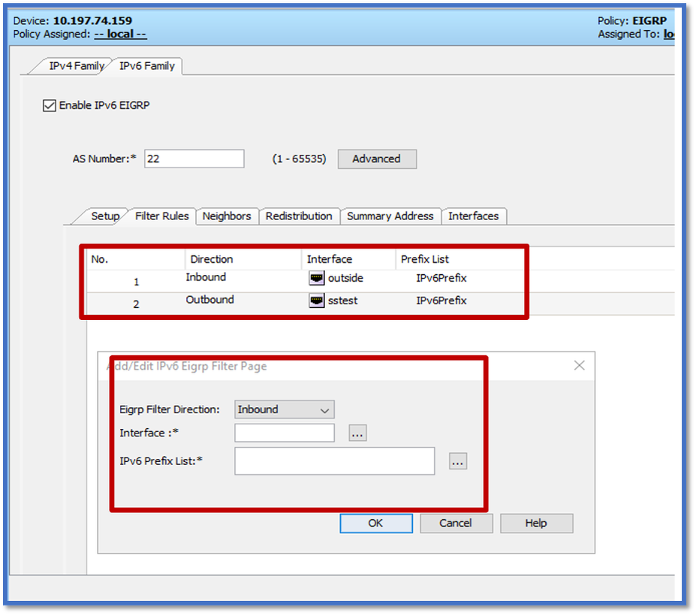Select the IPv6 Family tab
Image resolution: width=696 pixels, height=616 pixels.
[x=147, y=66]
